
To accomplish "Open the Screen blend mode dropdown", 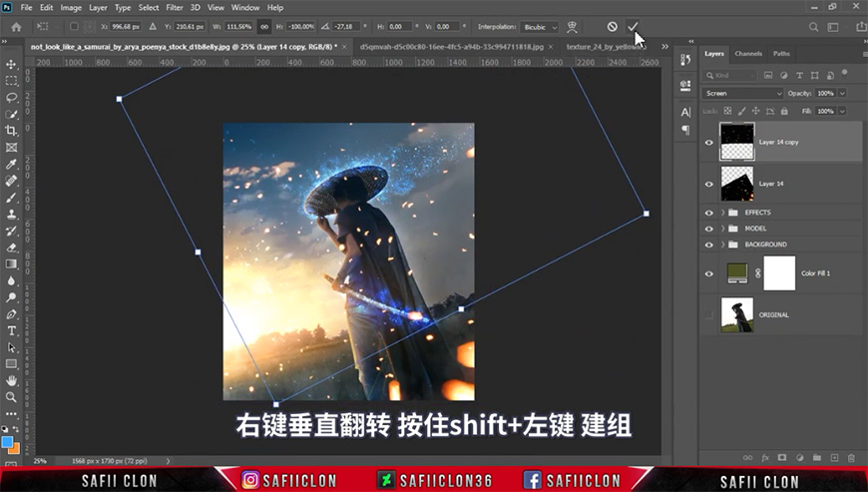I will point(742,94).
